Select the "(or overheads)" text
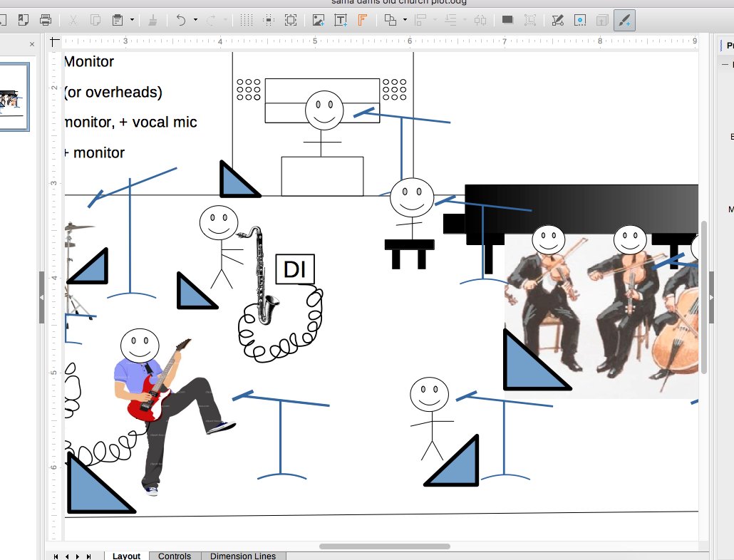The image size is (734, 560). coord(113,92)
